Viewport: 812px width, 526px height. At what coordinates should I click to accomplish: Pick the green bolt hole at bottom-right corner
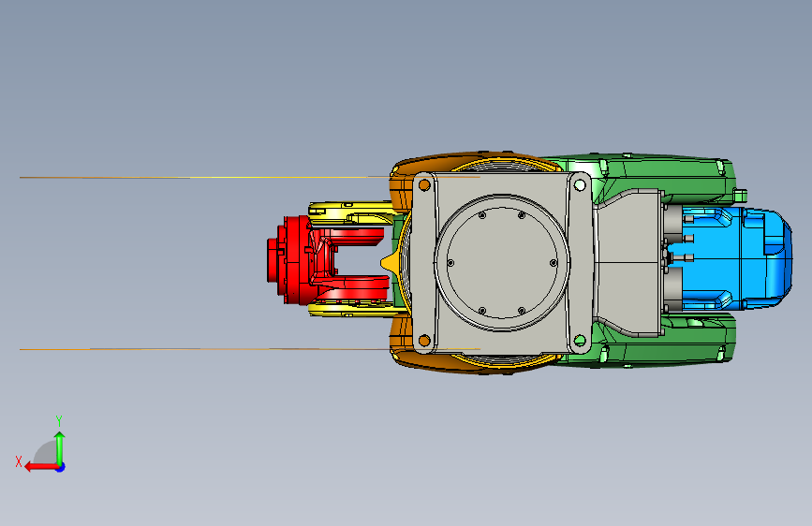(580, 340)
